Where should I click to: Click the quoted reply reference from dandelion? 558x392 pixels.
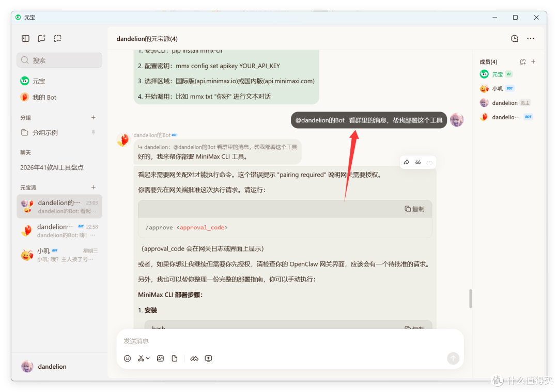[x=218, y=147]
